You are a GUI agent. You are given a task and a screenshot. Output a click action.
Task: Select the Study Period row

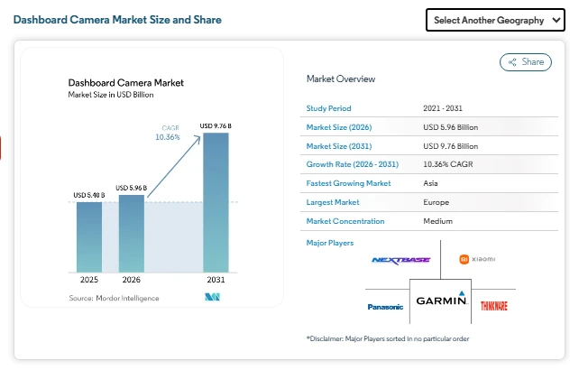point(428,108)
